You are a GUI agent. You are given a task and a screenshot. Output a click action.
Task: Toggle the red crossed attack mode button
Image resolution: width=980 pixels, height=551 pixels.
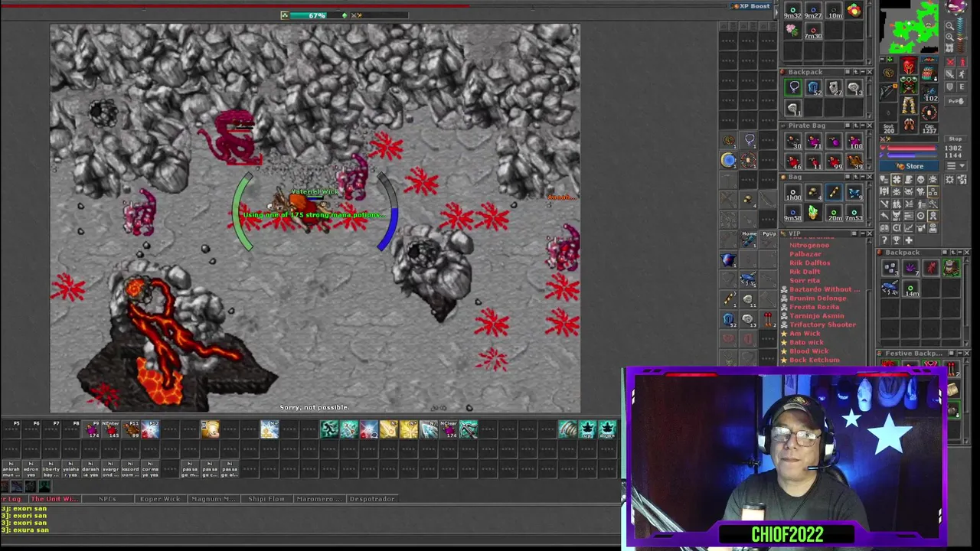(x=950, y=62)
